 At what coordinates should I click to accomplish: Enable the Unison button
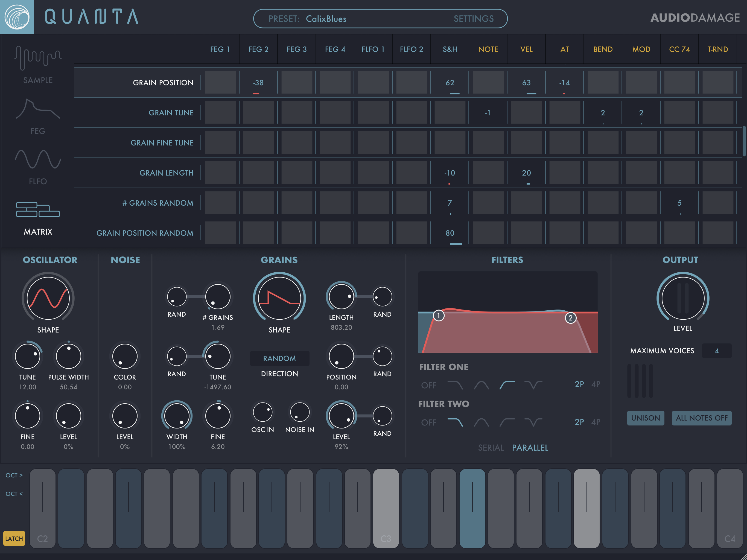point(645,418)
